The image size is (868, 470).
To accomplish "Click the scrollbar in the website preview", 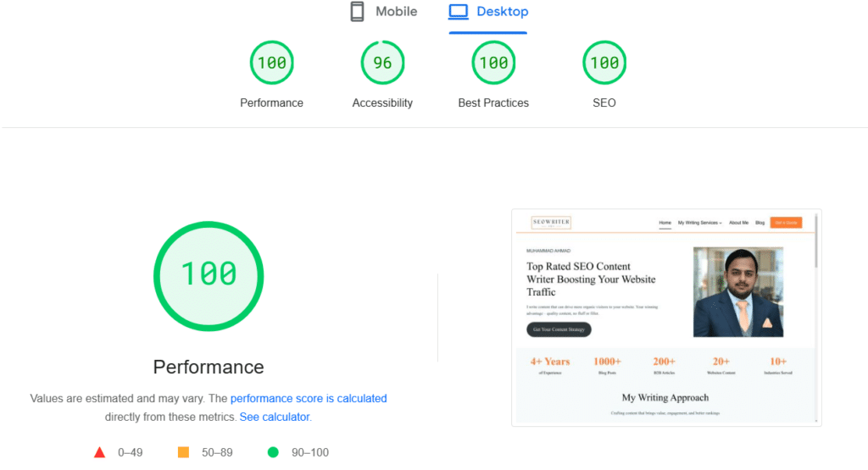I will point(816,246).
